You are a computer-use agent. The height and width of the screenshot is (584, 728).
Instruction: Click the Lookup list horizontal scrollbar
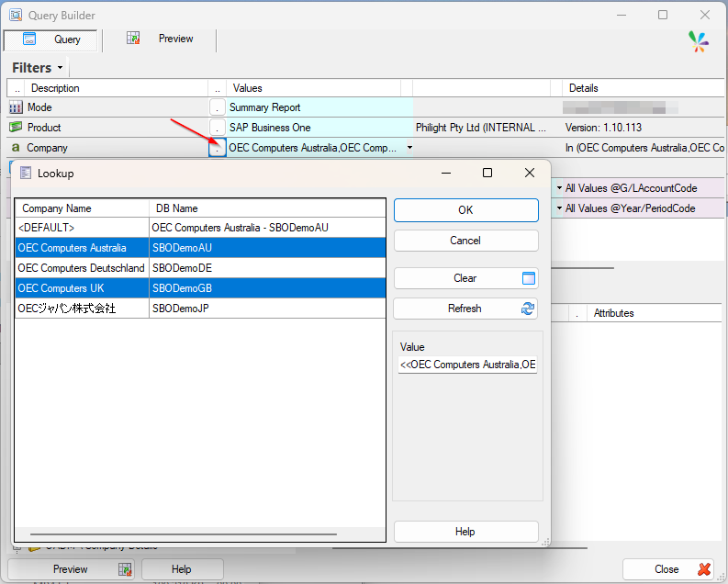tap(184, 533)
